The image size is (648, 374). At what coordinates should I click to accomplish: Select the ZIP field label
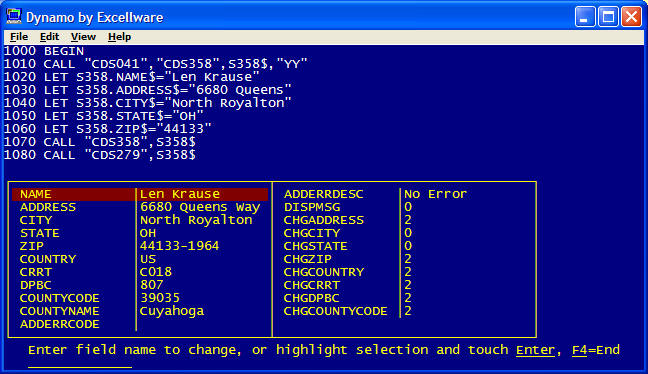coord(31,246)
